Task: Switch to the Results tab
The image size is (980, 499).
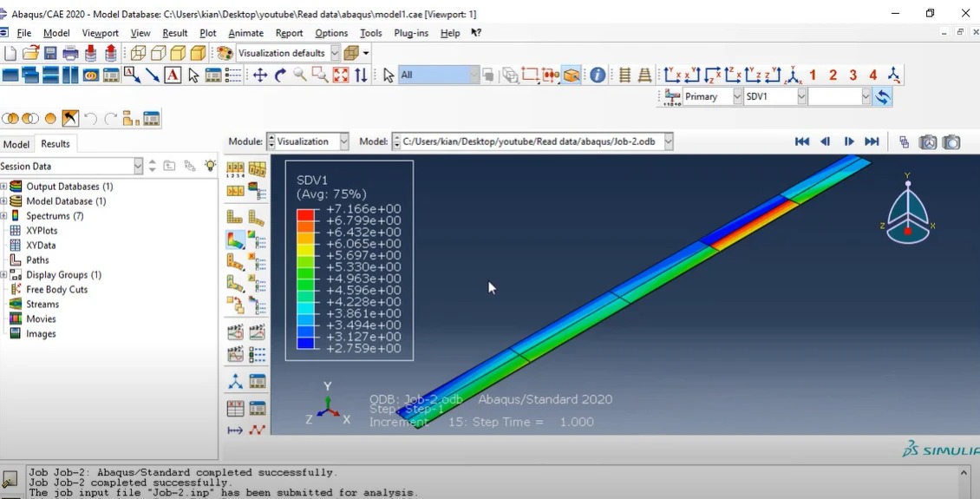Action: click(55, 144)
